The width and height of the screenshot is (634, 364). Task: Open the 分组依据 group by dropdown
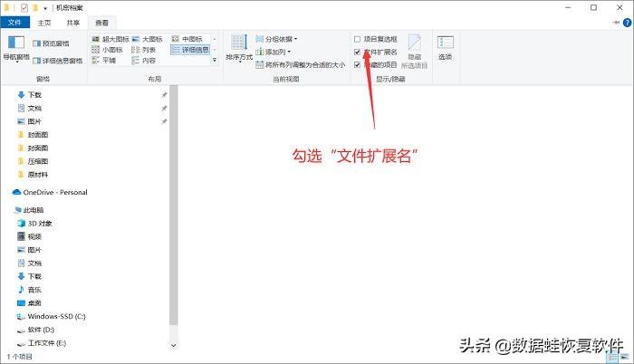(276, 40)
